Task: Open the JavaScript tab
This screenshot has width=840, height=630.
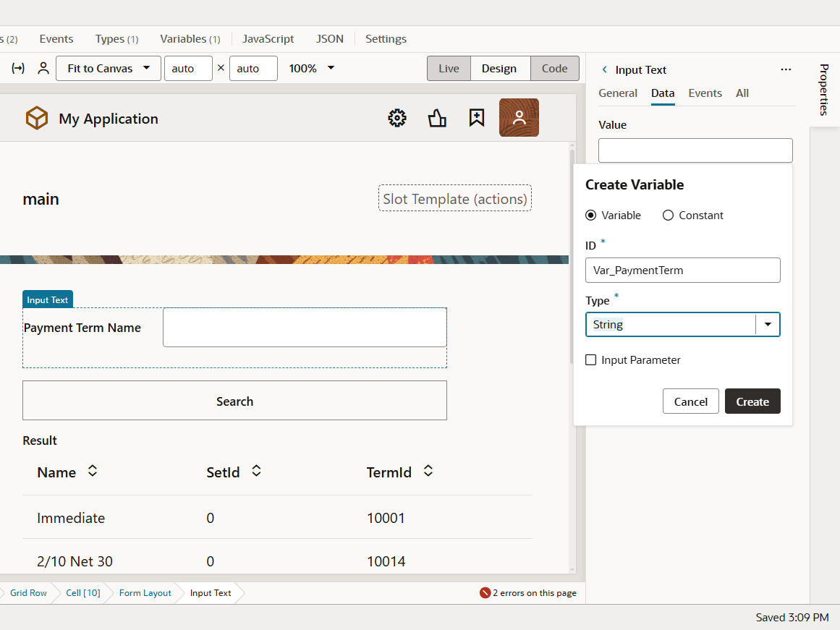Action: (268, 38)
